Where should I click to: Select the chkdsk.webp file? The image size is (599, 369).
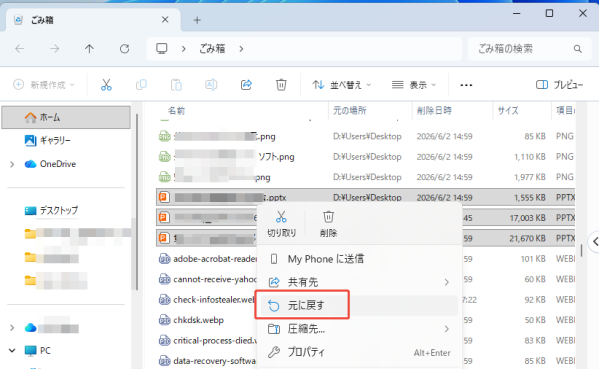[x=198, y=320]
